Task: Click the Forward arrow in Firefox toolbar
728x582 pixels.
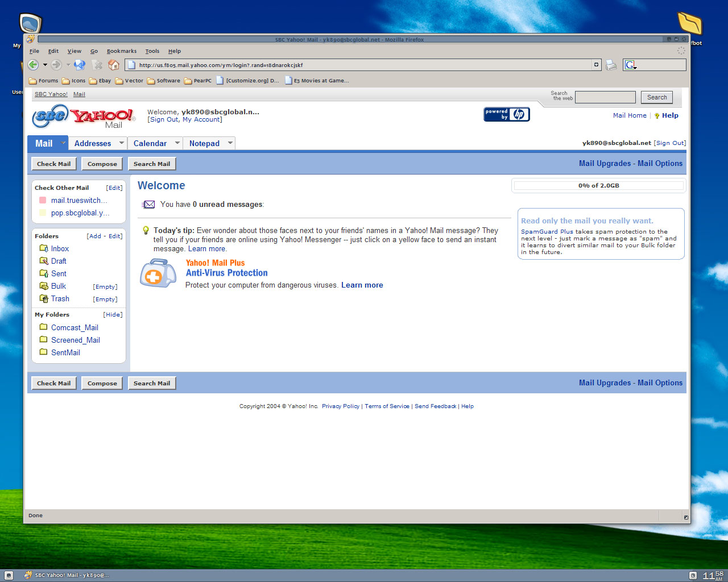Action: tap(56, 65)
